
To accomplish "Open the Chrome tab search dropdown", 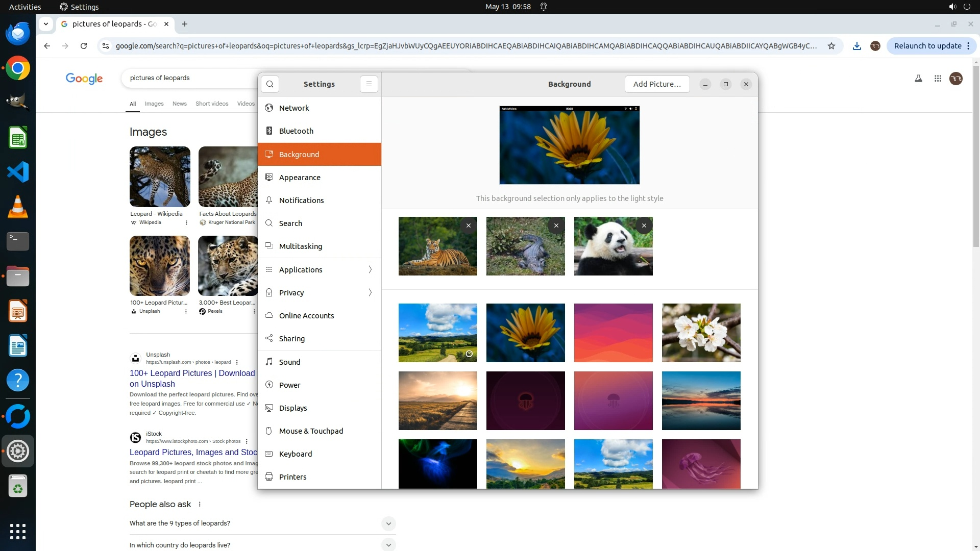I will [46, 24].
